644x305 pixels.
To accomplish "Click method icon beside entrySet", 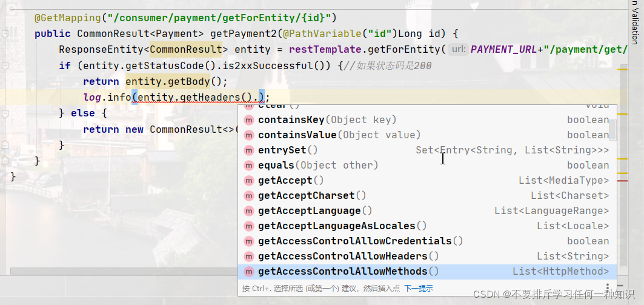I will coord(249,150).
